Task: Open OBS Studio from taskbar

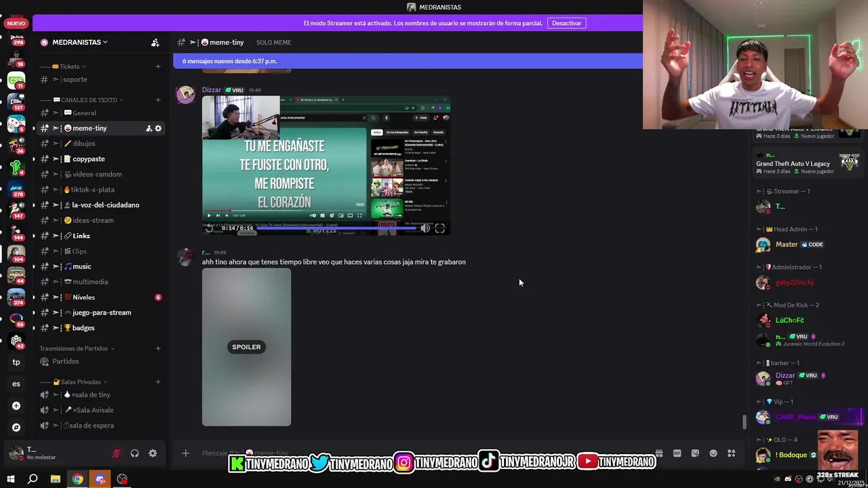Action: (x=122, y=479)
